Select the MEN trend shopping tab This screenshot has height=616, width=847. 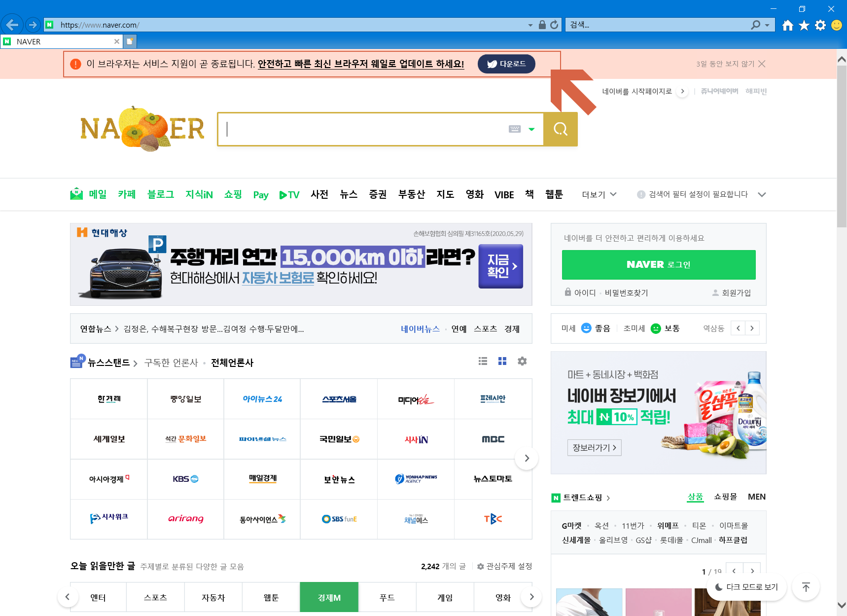(x=757, y=497)
